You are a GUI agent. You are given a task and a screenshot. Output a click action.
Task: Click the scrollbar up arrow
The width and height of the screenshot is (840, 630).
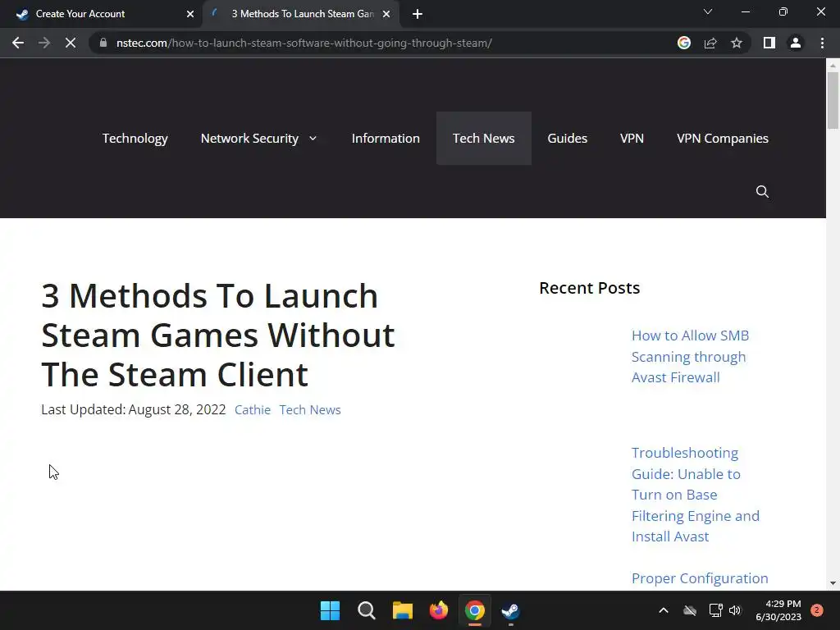(833, 66)
